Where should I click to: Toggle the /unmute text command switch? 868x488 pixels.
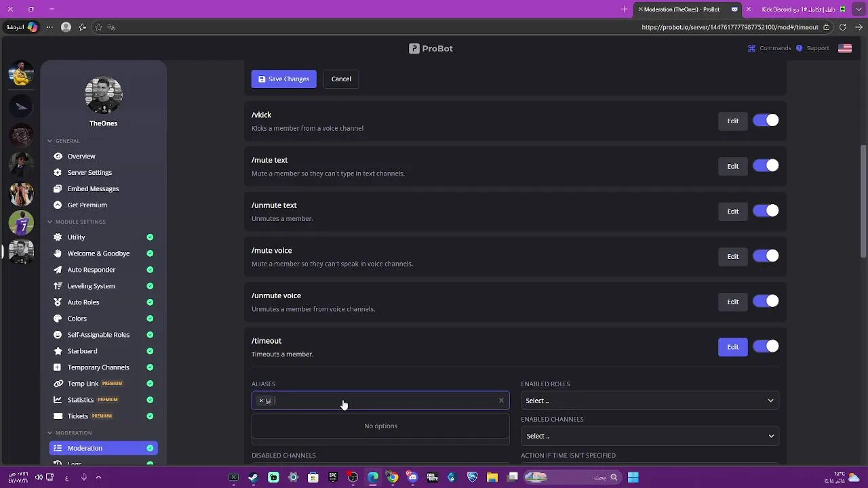coord(766,211)
